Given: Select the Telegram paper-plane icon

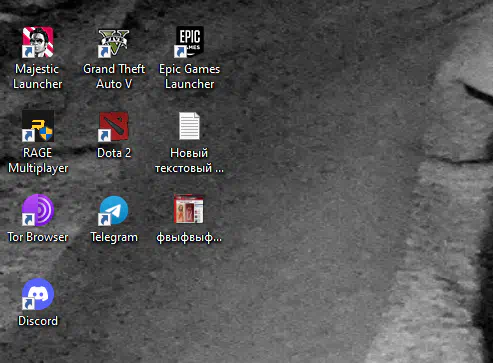Looking at the screenshot, I should pyautogui.click(x=113, y=210).
